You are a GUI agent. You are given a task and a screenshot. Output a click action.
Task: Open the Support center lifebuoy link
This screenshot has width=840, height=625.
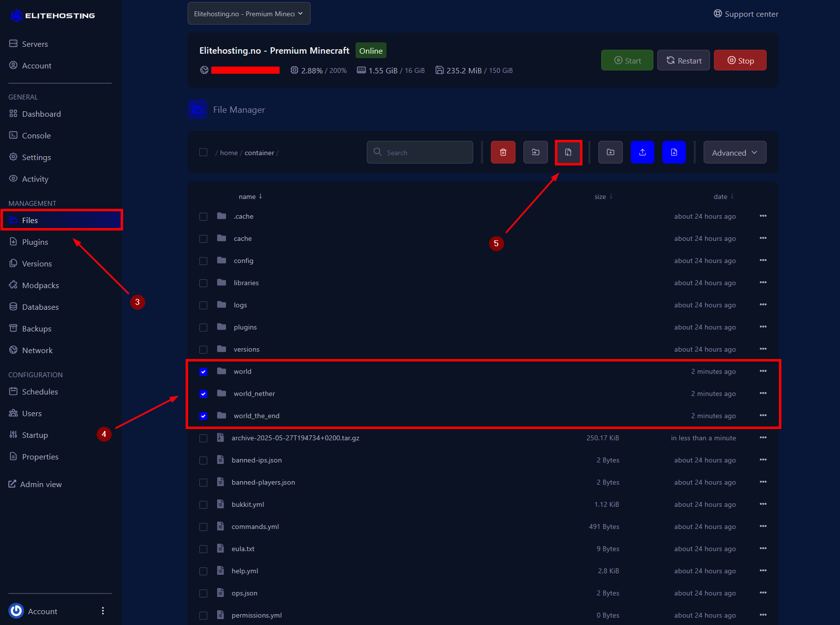[x=746, y=14]
